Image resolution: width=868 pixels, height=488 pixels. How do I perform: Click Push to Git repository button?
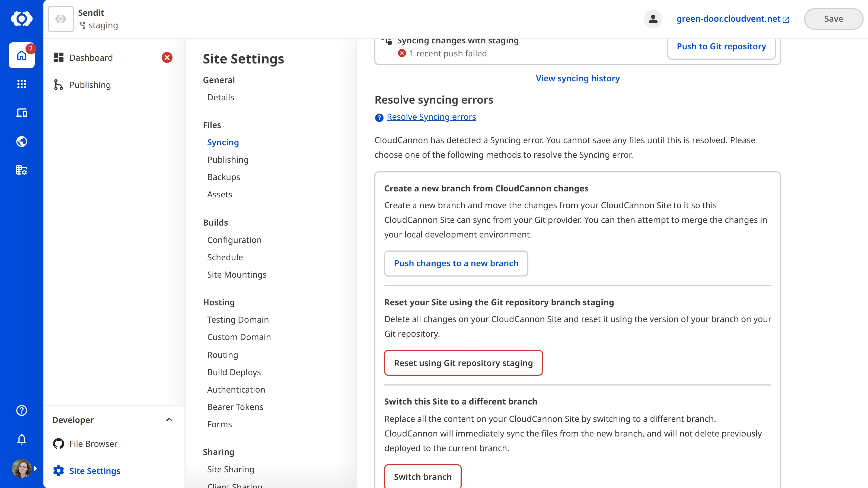[721, 46]
